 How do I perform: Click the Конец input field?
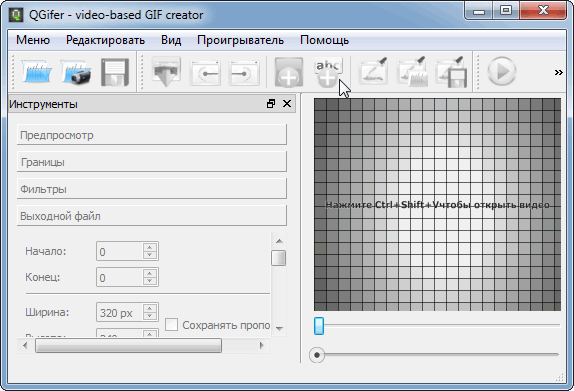pos(119,278)
